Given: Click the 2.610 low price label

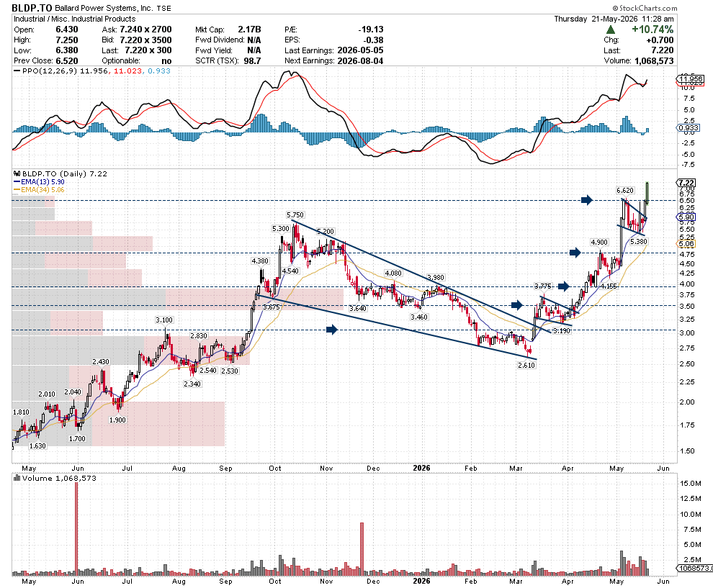Looking at the screenshot, I should click(x=526, y=365).
